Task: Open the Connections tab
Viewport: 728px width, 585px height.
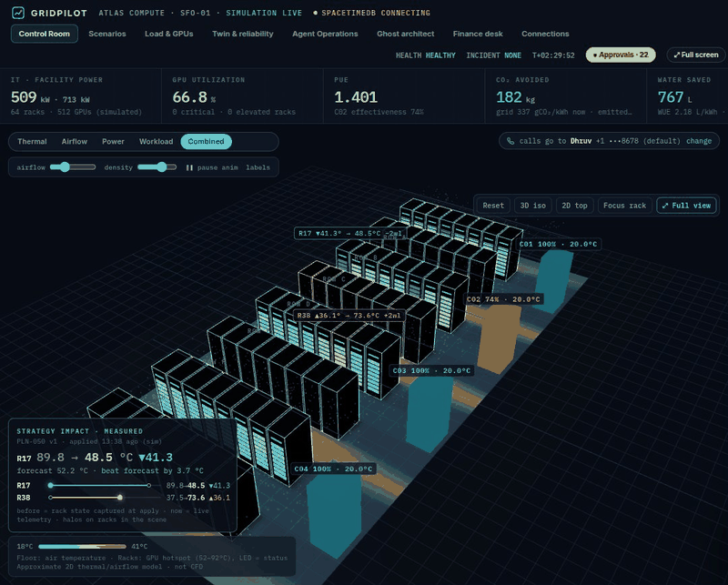Action: point(545,34)
